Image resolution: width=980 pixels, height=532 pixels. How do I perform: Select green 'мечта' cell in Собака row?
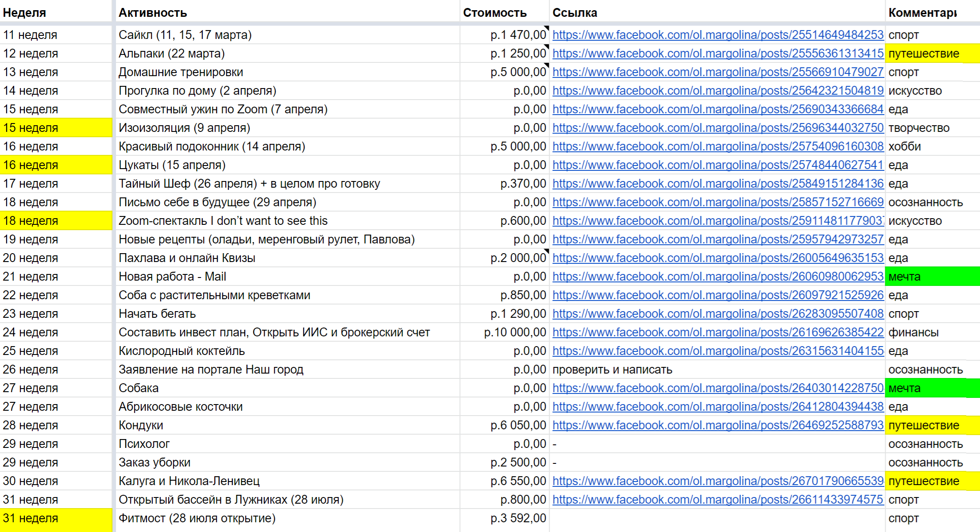933,388
